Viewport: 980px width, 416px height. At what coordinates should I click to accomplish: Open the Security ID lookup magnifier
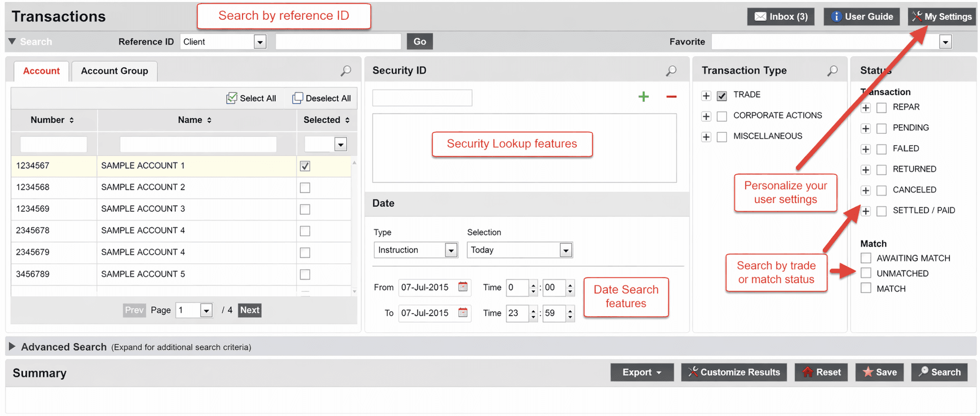coord(671,71)
